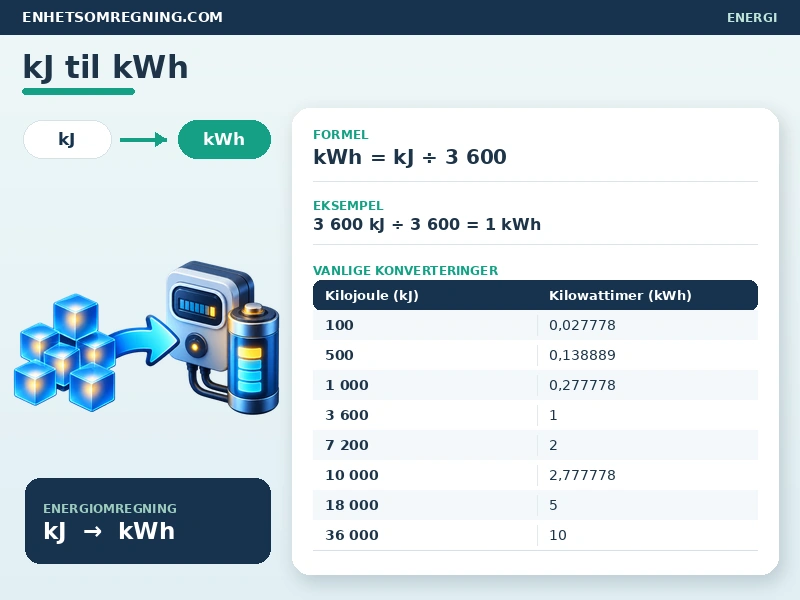The image size is (800, 600).
Task: Open the ENERGI category link
Action: pos(752,18)
